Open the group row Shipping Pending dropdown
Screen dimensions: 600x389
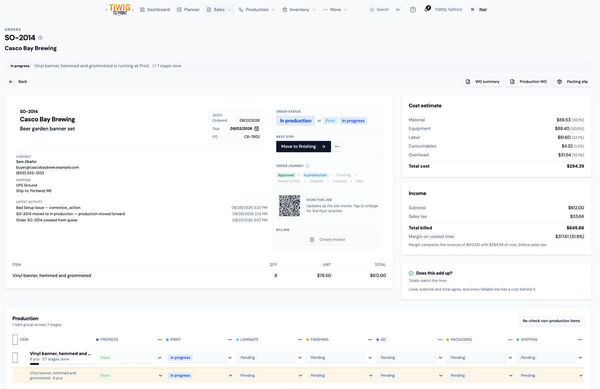550,358
